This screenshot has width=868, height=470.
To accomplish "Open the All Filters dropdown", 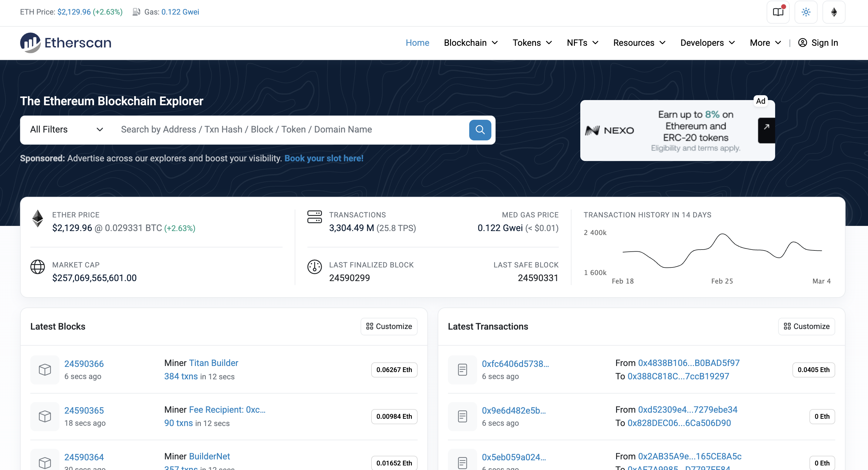I will 66,129.
